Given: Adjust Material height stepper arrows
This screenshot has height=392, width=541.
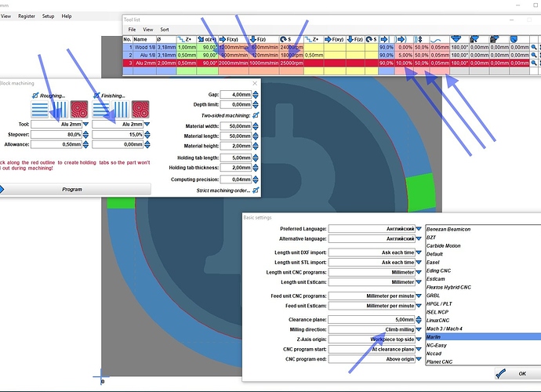Looking at the screenshot, I should [x=256, y=146].
